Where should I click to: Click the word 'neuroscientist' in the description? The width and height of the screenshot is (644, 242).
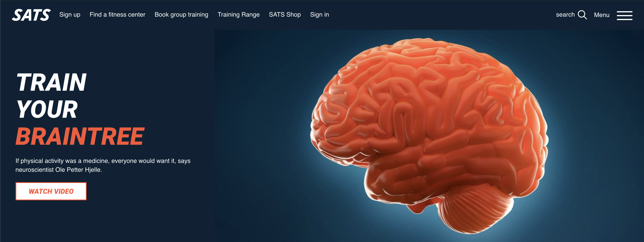(34, 170)
